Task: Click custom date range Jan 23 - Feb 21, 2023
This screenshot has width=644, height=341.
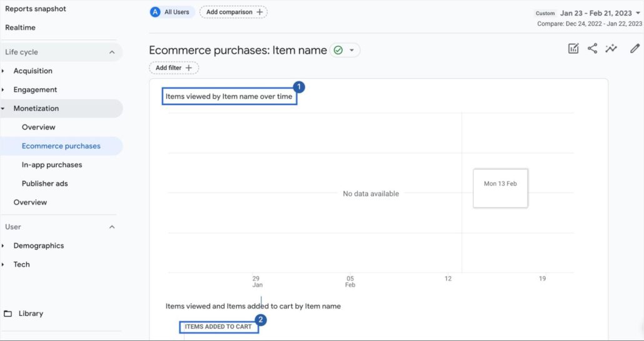Action: tap(596, 13)
